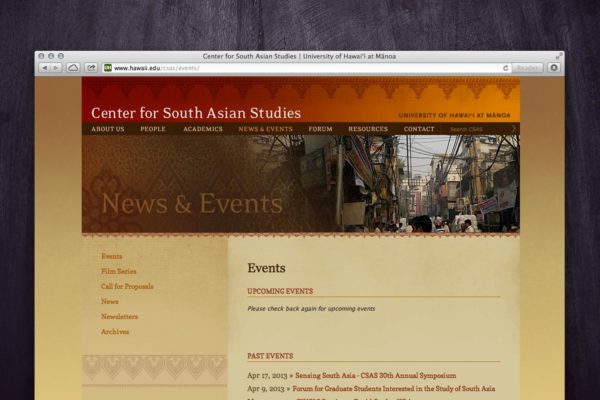Image resolution: width=600 pixels, height=400 pixels.
Task: Open Events in the sidebar
Action: (112, 256)
